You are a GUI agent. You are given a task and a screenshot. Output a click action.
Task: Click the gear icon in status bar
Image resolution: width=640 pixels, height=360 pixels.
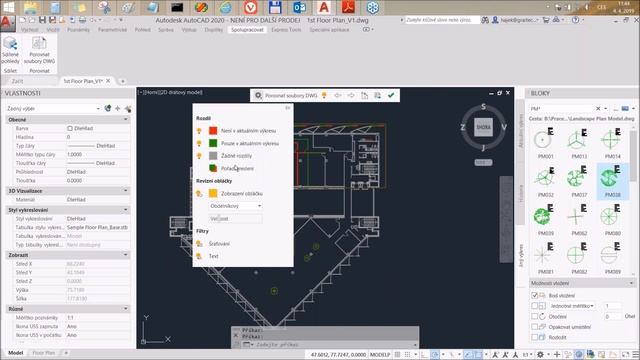coord(540,355)
